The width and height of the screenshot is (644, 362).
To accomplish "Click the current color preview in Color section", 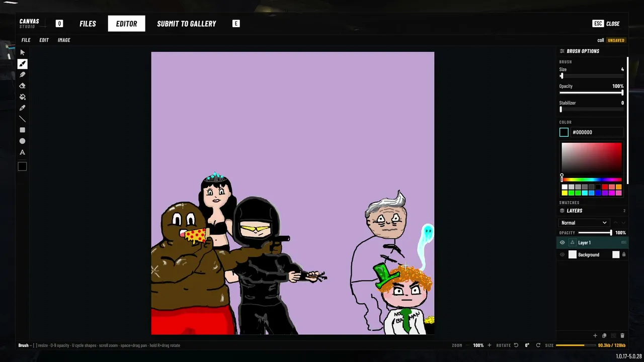I will 564,132.
